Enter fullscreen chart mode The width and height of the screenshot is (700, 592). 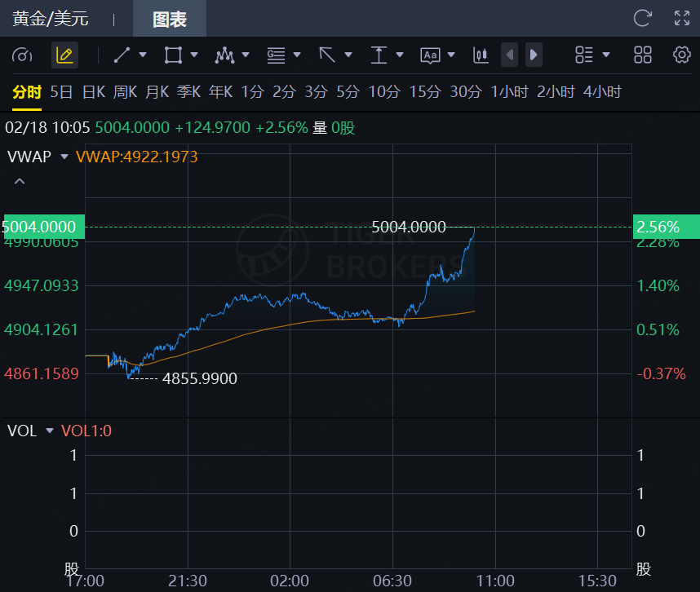[x=682, y=18]
